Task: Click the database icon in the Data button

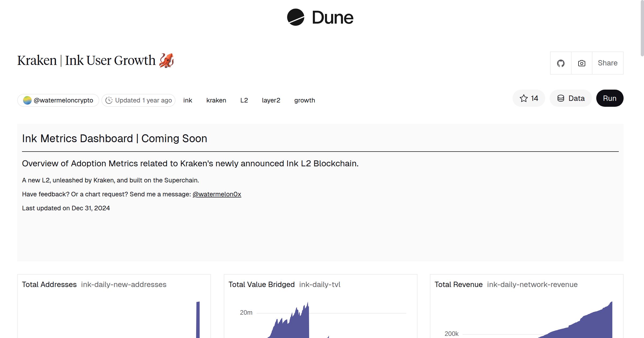Action: click(x=561, y=98)
